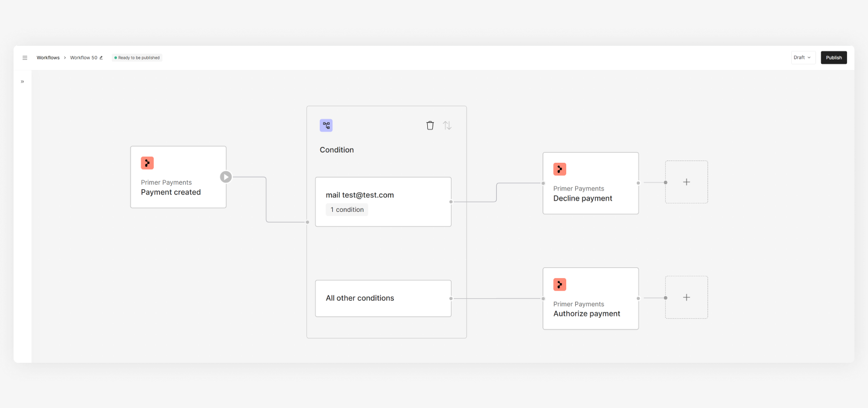The image size is (868, 408).
Task: Select the Payment created trigger node
Action: (179, 177)
